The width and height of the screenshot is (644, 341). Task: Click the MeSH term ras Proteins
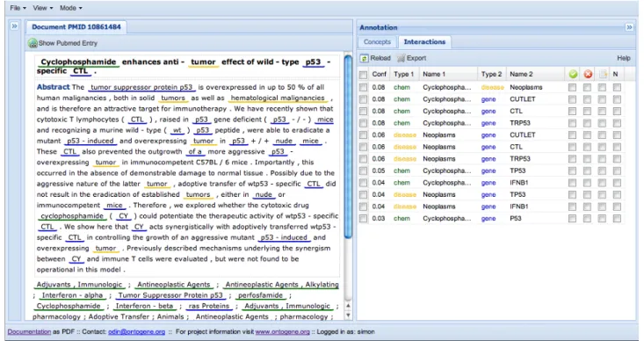[x=208, y=306]
